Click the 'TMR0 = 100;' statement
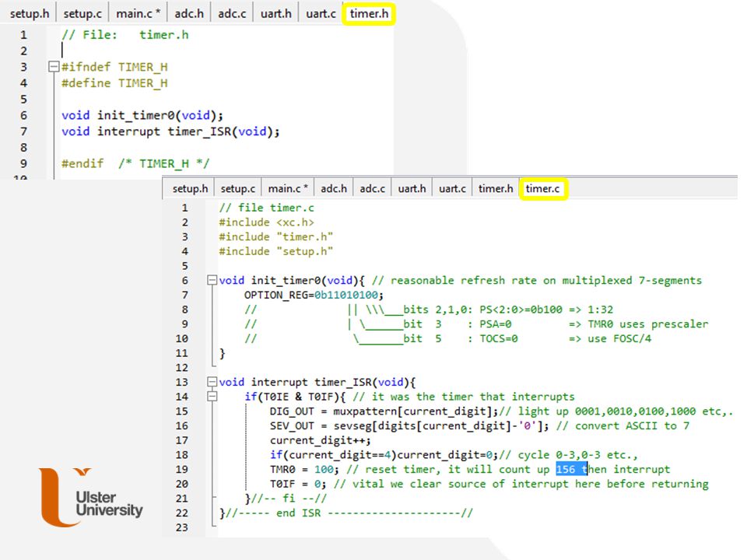The height and width of the screenshot is (560, 747). (x=304, y=469)
